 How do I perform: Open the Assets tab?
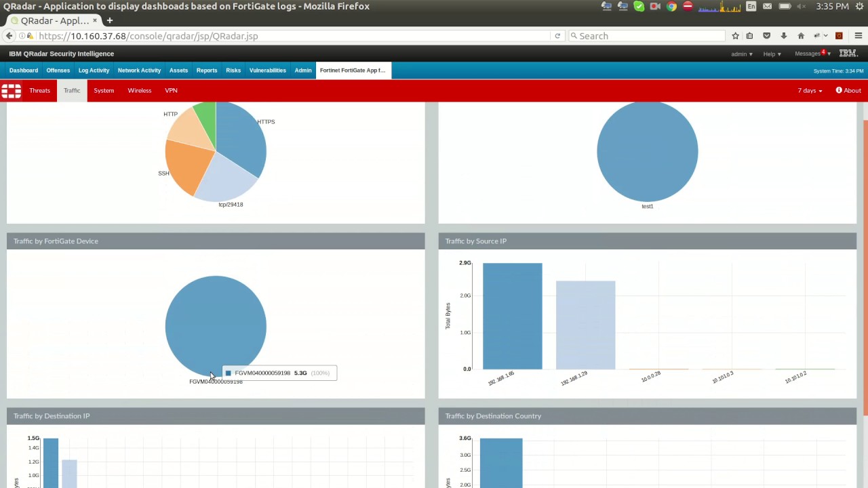(x=178, y=70)
